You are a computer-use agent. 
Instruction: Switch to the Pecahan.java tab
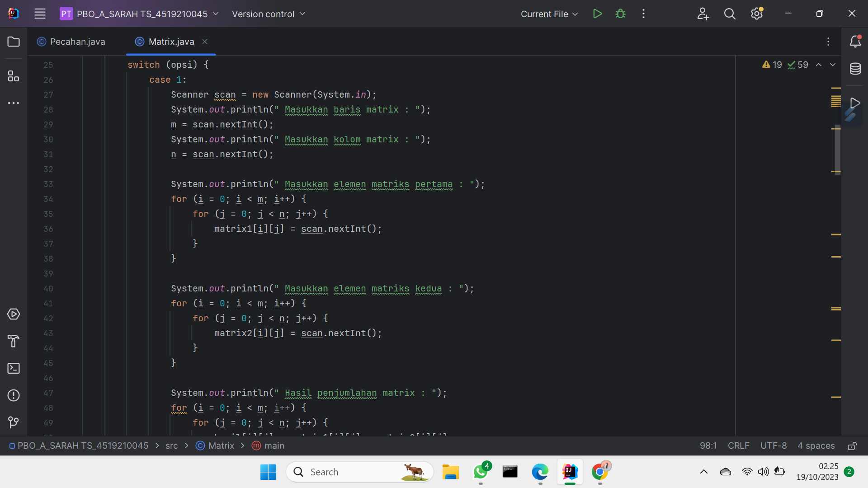[77, 42]
